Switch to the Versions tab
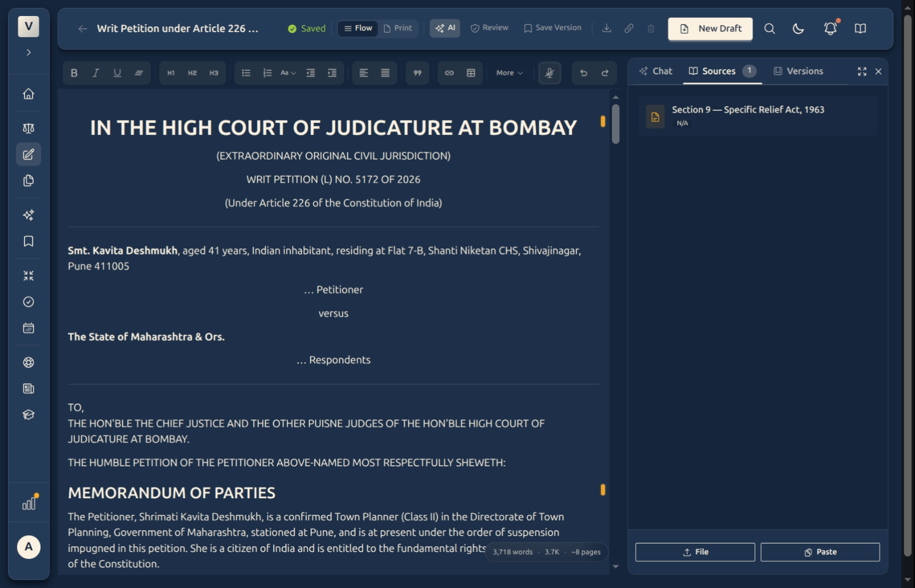 click(798, 71)
